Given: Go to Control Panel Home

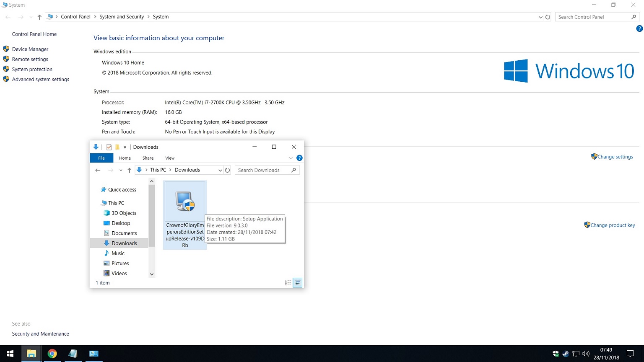Looking at the screenshot, I should (34, 34).
